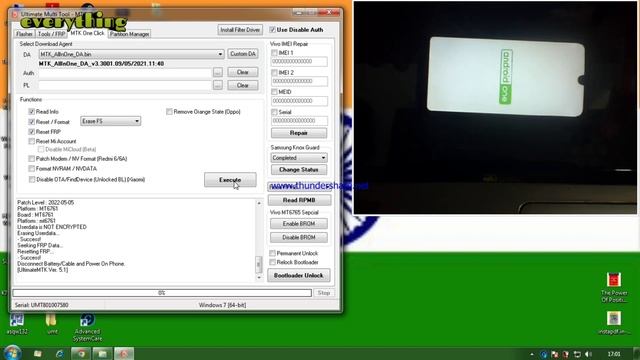640x360 pixels.
Task: Open Chrome from the taskbar
Action: pyautogui.click(x=81, y=353)
